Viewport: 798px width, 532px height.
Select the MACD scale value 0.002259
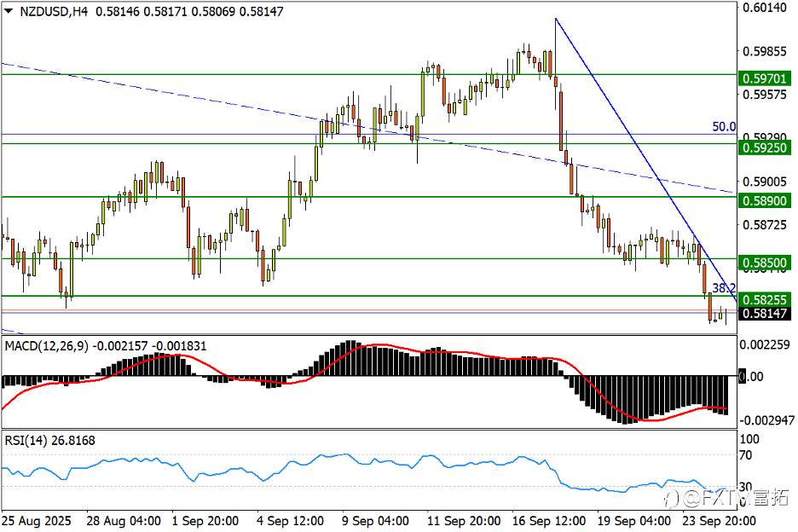[765, 344]
